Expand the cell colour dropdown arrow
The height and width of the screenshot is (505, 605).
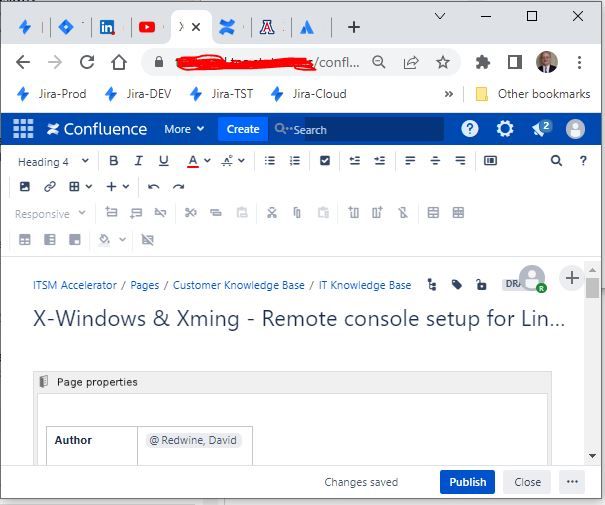(x=122, y=240)
